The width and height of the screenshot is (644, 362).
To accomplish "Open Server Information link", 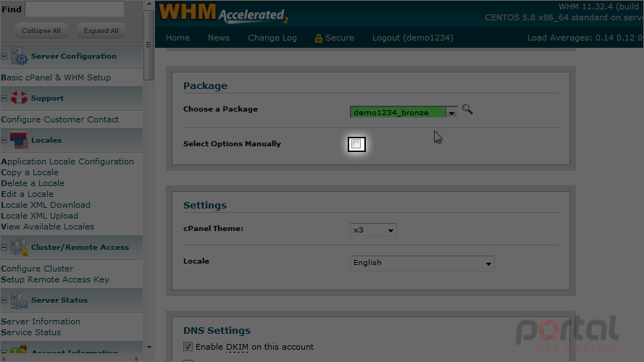I will tap(41, 321).
